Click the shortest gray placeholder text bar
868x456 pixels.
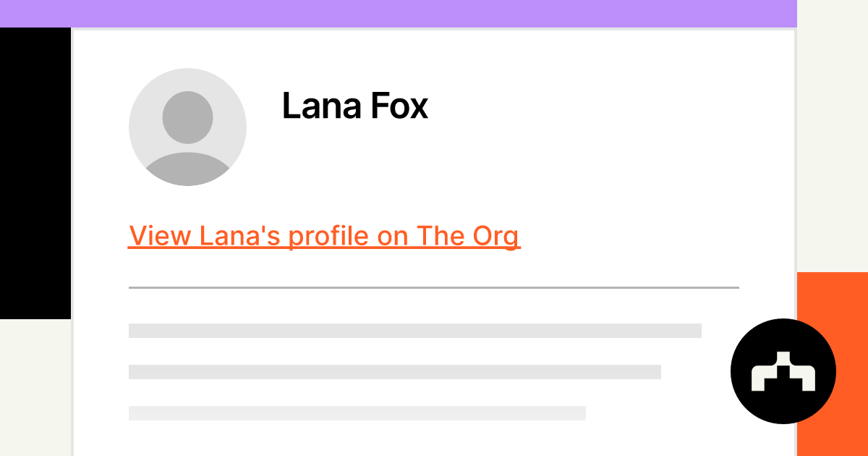(357, 413)
